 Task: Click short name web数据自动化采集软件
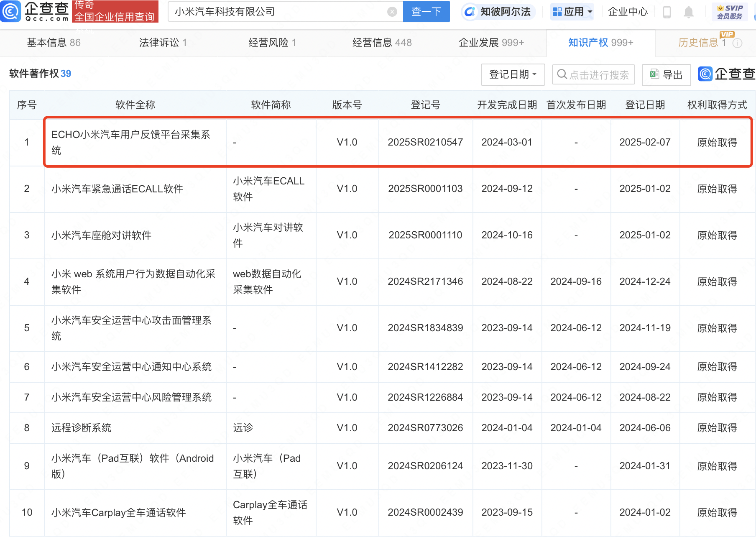267,282
